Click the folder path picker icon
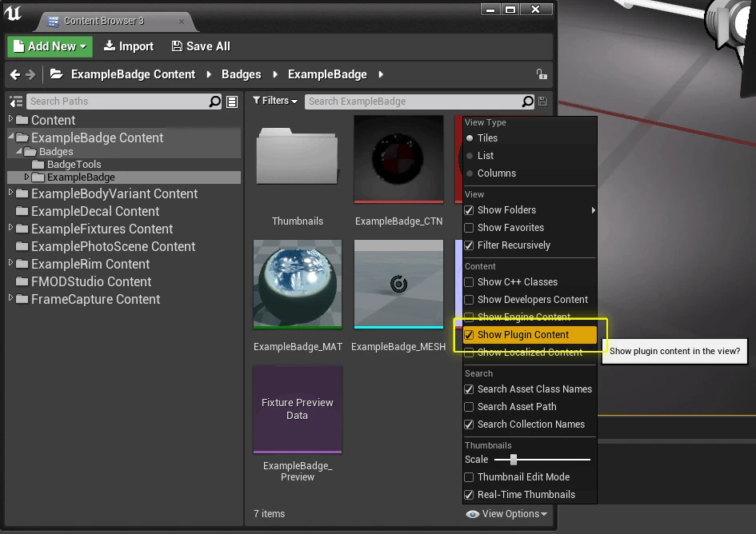This screenshot has height=534, width=756. point(57,74)
